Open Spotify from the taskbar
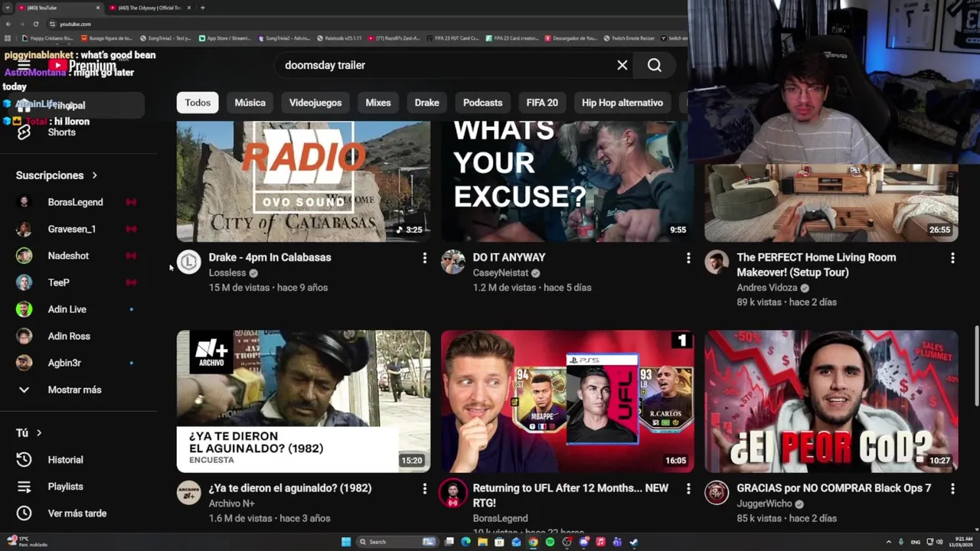Viewport: 980px width, 551px height. (550, 542)
